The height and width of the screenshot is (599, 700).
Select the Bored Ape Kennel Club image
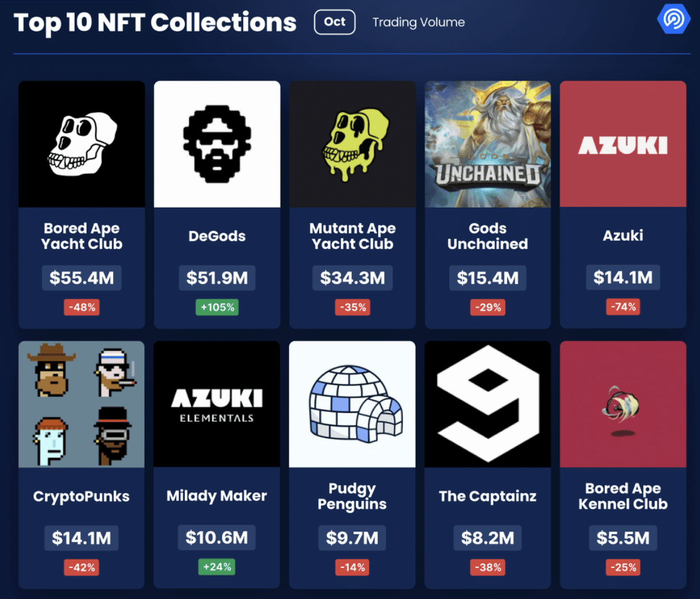click(623, 404)
